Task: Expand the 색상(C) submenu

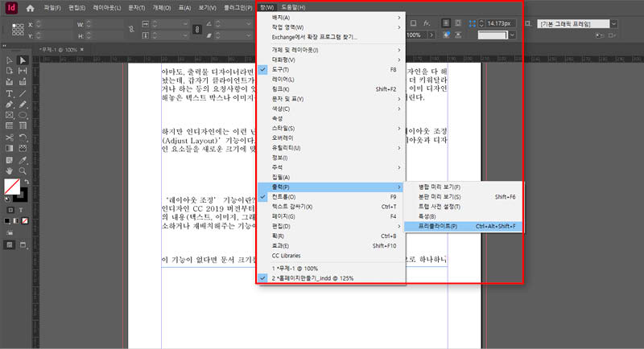Action: pos(331,109)
